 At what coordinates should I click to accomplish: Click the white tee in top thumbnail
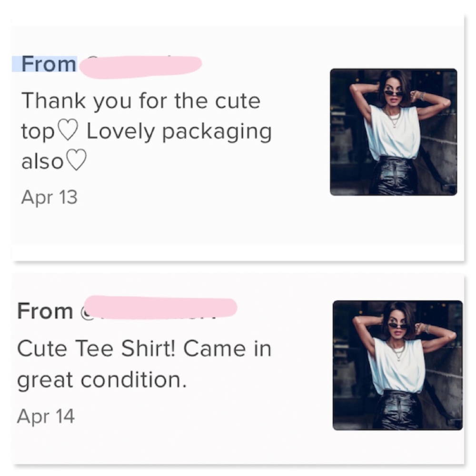[x=393, y=136]
